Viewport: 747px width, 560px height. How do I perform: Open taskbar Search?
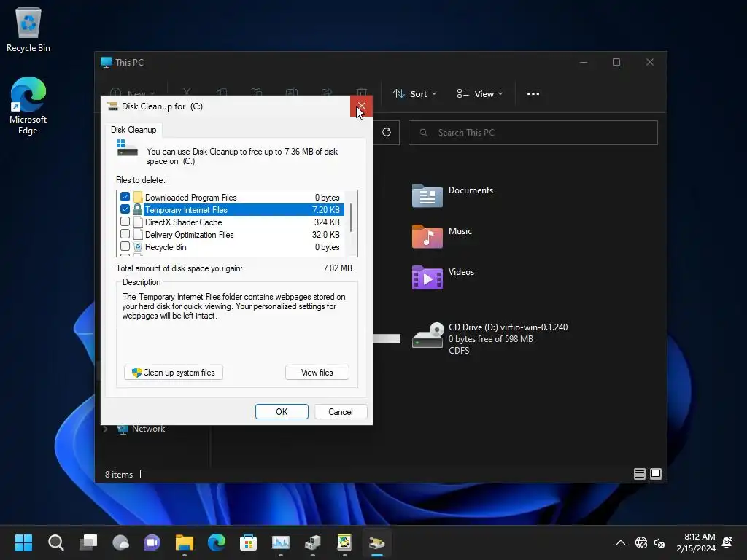(x=55, y=542)
